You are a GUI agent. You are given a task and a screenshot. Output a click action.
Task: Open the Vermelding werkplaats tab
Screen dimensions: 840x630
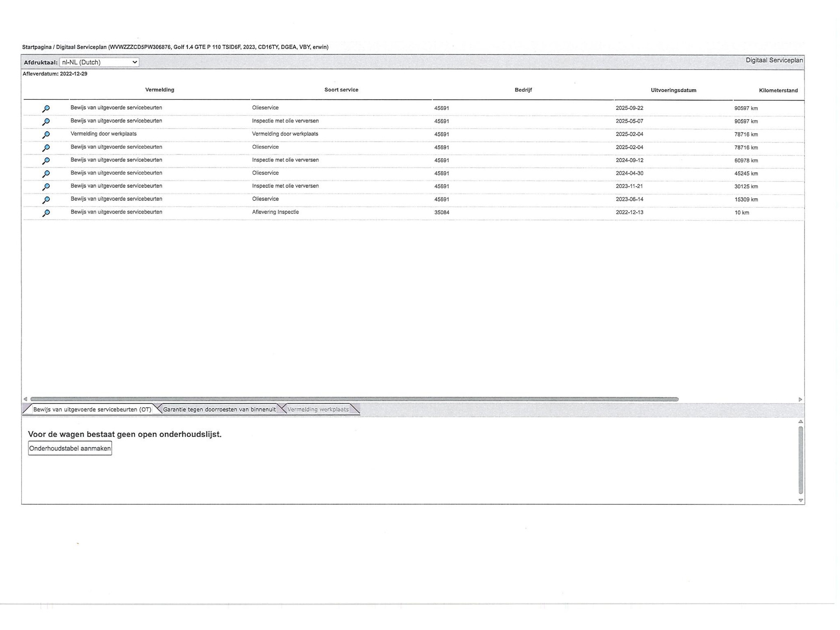click(x=318, y=409)
